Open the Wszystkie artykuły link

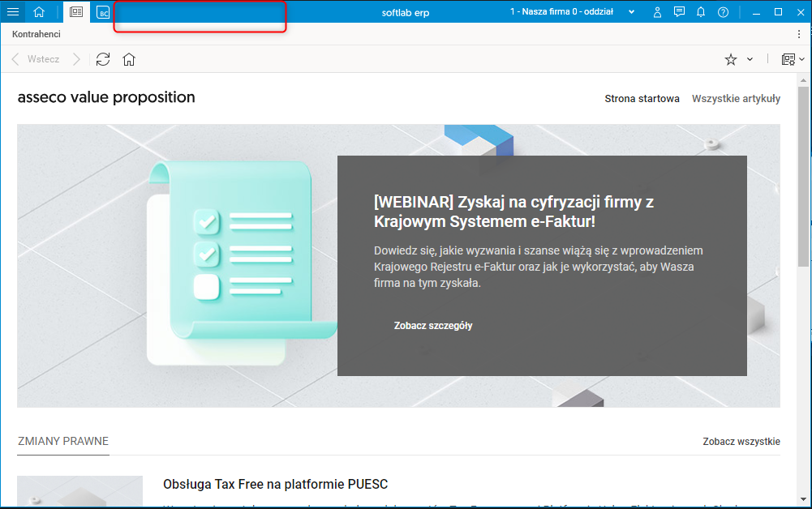coord(736,98)
